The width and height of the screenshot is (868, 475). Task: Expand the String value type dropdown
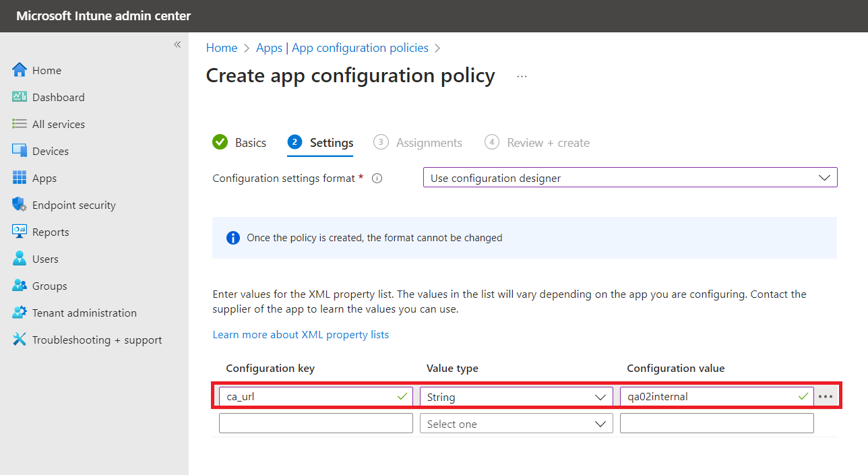pos(516,397)
